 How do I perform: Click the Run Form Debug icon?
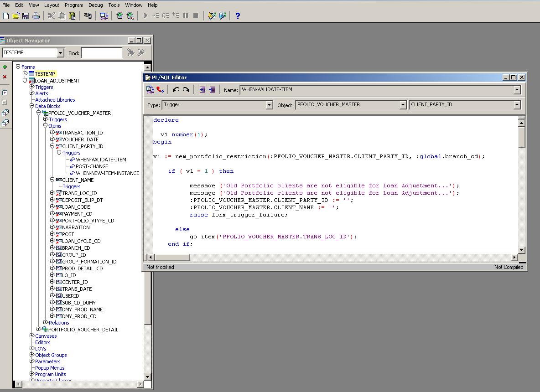point(130,16)
